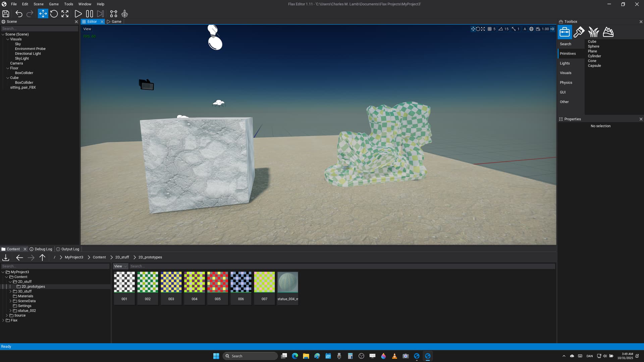
Task: Navigate up one folder in Content browser
Action: pos(42,257)
